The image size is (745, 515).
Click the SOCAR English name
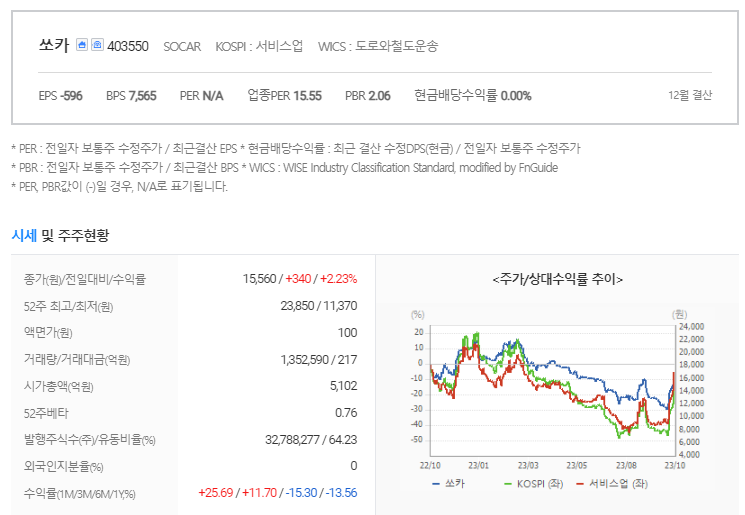pos(182,47)
